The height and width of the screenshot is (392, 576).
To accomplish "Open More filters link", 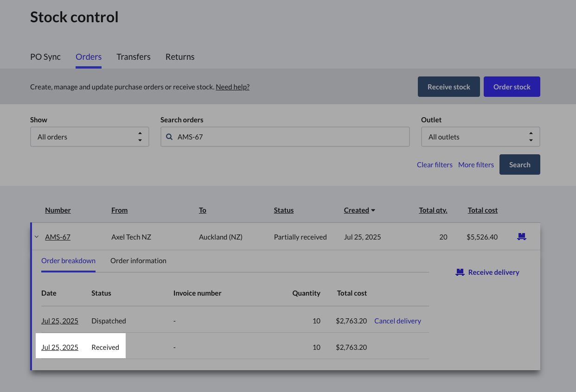I will (x=476, y=165).
